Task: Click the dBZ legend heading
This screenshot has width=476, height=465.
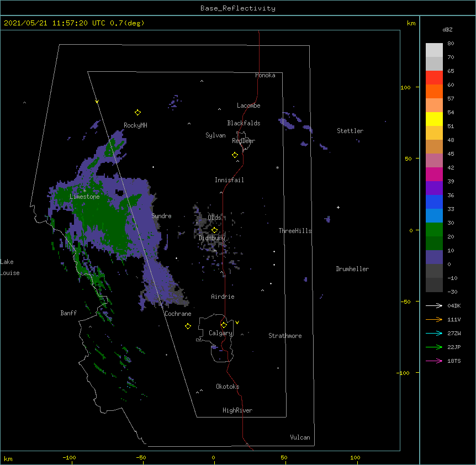Action: tap(447, 29)
